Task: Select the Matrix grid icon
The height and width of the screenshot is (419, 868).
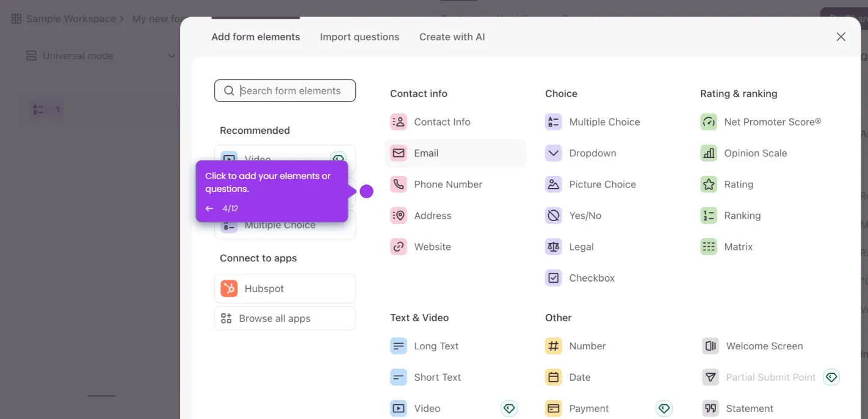Action: (709, 246)
